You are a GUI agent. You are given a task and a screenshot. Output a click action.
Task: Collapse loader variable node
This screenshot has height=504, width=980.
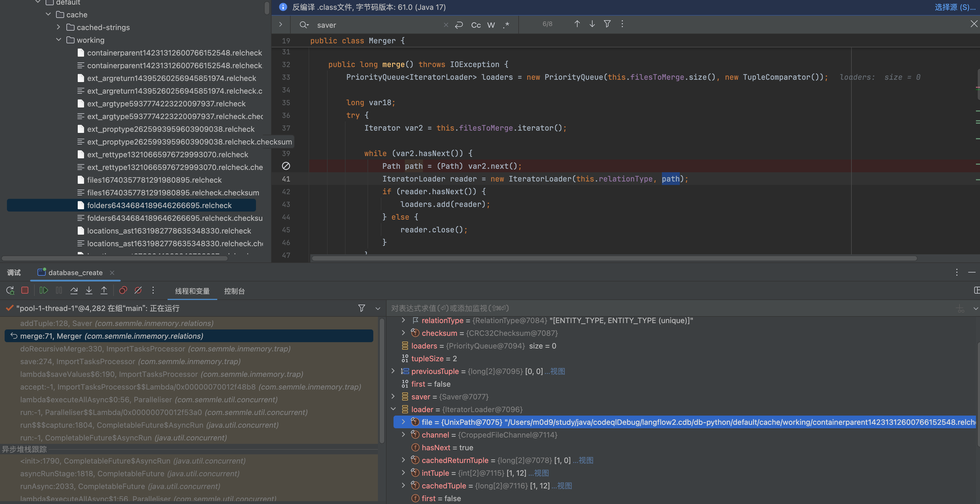pos(393,409)
